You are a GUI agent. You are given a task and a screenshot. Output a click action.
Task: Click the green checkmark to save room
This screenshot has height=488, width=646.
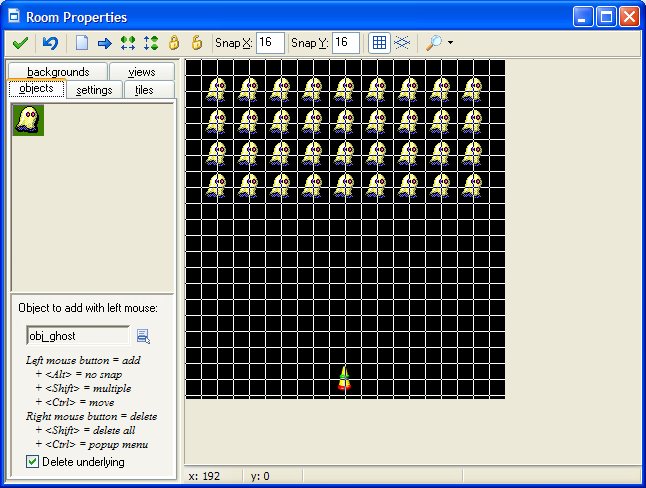coord(20,43)
